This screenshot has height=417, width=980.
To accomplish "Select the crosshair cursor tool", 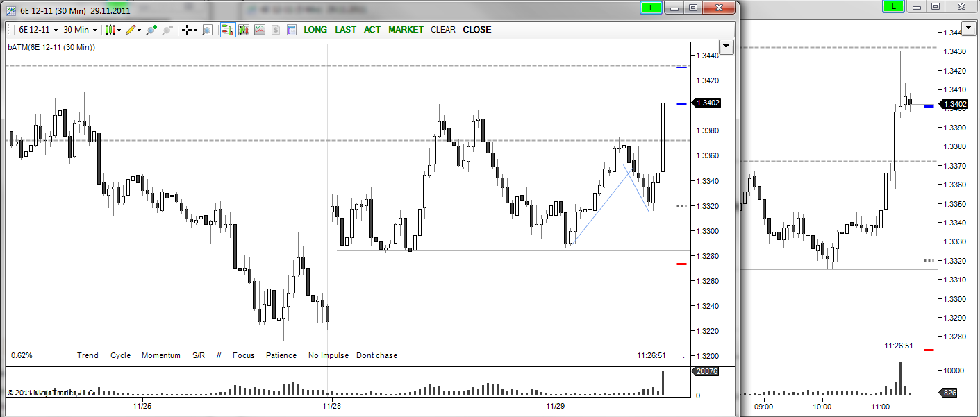I will coord(186,30).
